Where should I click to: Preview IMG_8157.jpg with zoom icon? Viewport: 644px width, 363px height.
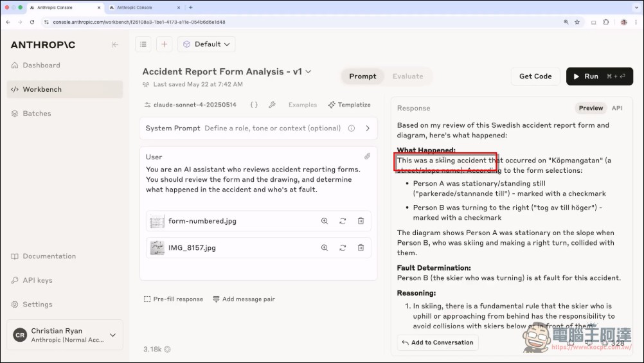click(325, 247)
